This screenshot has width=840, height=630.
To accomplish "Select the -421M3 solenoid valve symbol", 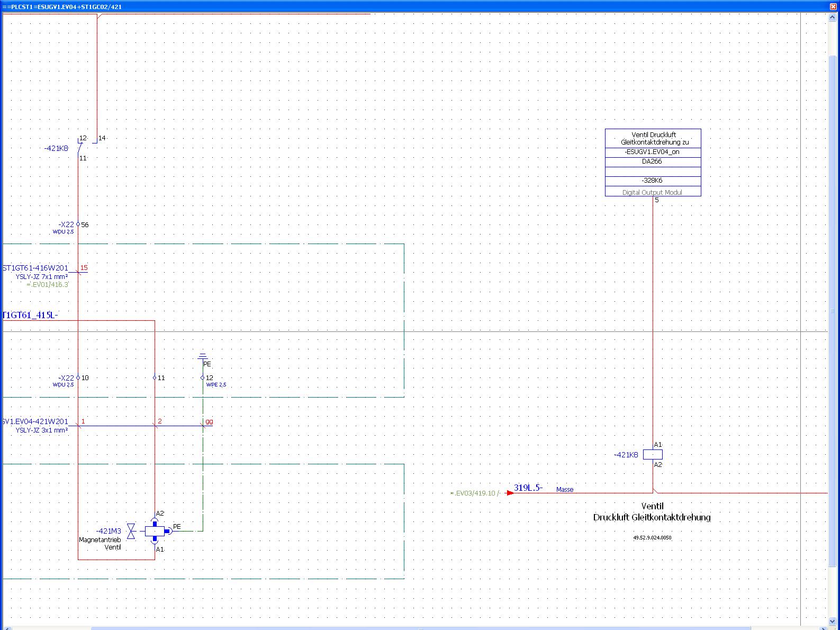I will pos(155,531).
